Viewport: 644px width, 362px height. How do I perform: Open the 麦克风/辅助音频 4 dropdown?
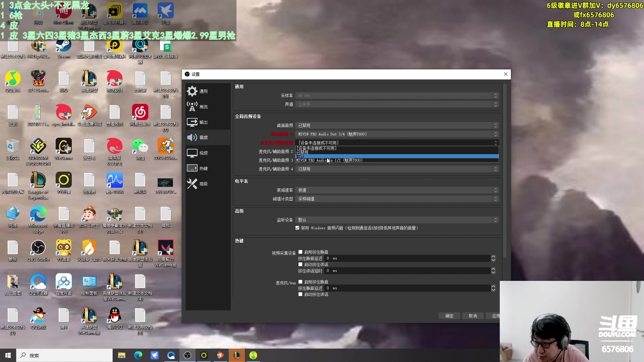[x=397, y=169]
